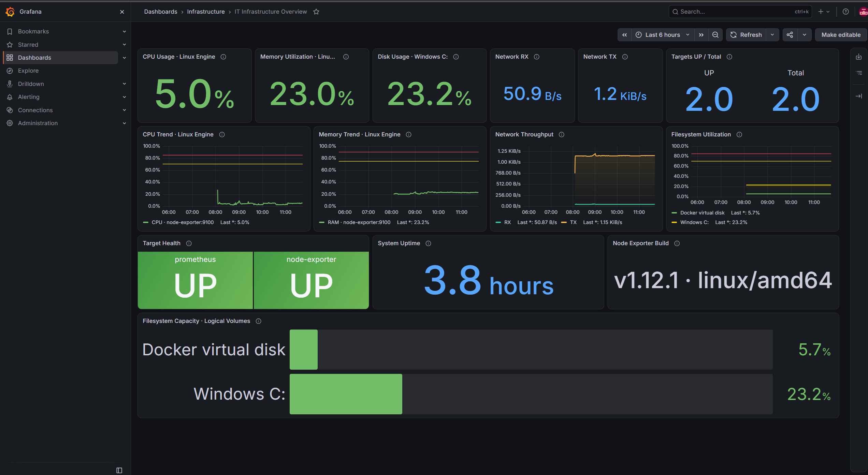Star the IT Infrastructure Overview dashboard
Screen dimensions: 868x475
316,12
